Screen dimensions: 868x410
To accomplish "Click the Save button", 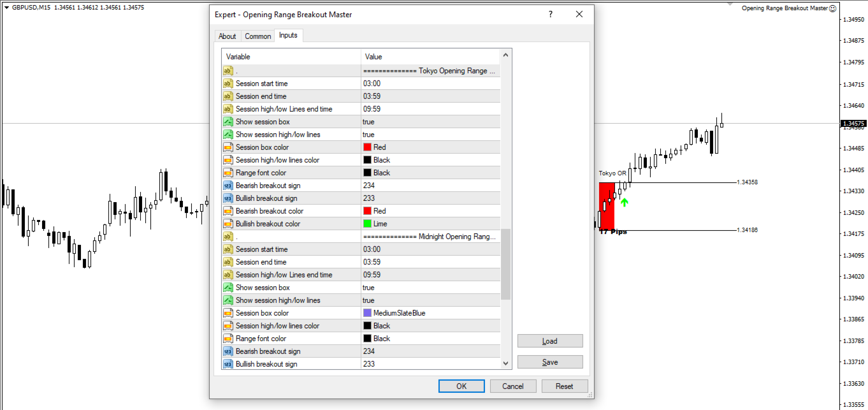I will coord(549,362).
